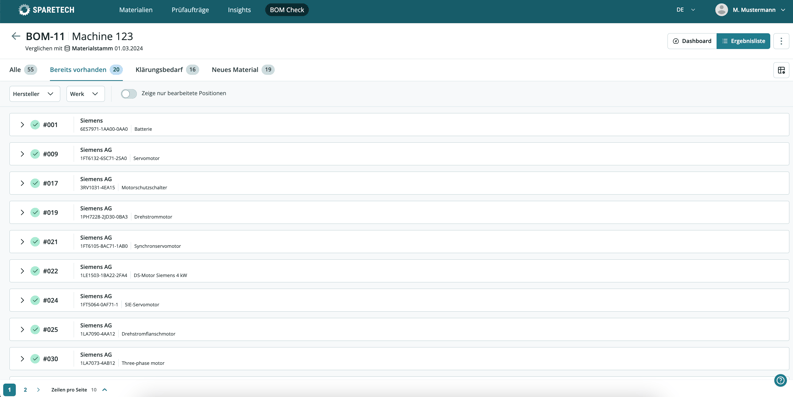The width and height of the screenshot is (793, 397).
Task: Expand row #030 Three-phase motor
Action: point(22,359)
